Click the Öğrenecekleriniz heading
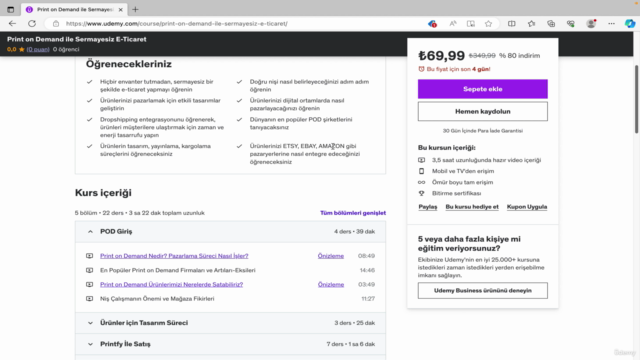The width and height of the screenshot is (640, 360). [129, 64]
